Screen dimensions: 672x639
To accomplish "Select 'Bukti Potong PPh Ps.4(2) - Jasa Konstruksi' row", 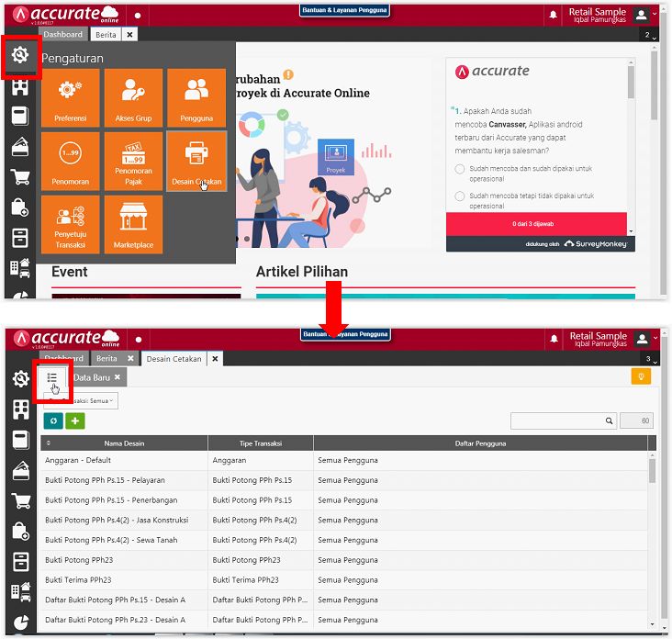I will point(343,520).
